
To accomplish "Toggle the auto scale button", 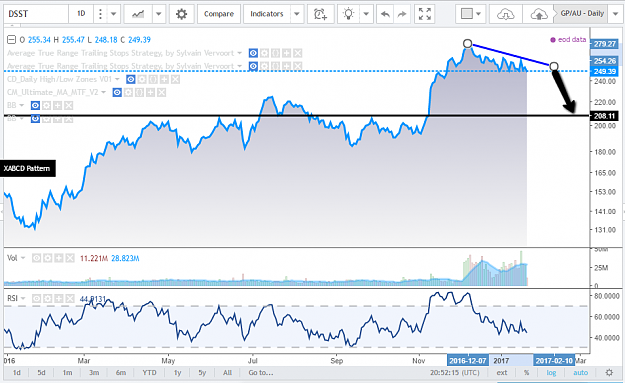I will (x=580, y=373).
